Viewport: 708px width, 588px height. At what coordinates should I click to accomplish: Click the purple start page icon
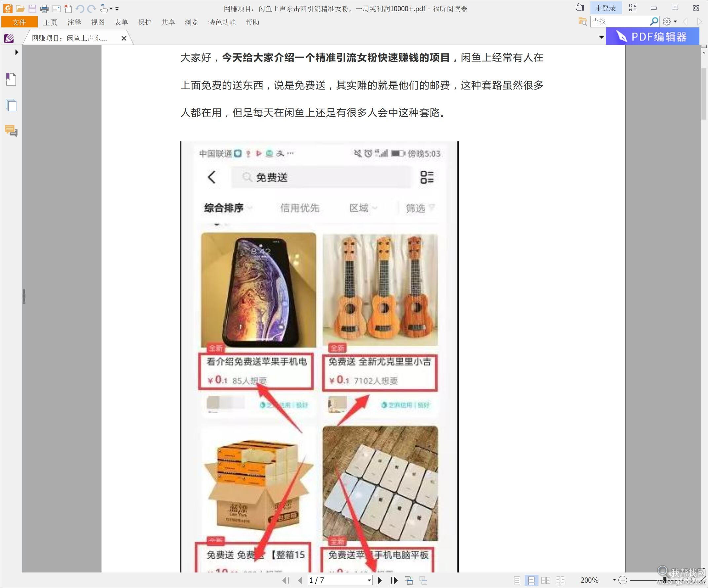pyautogui.click(x=9, y=38)
